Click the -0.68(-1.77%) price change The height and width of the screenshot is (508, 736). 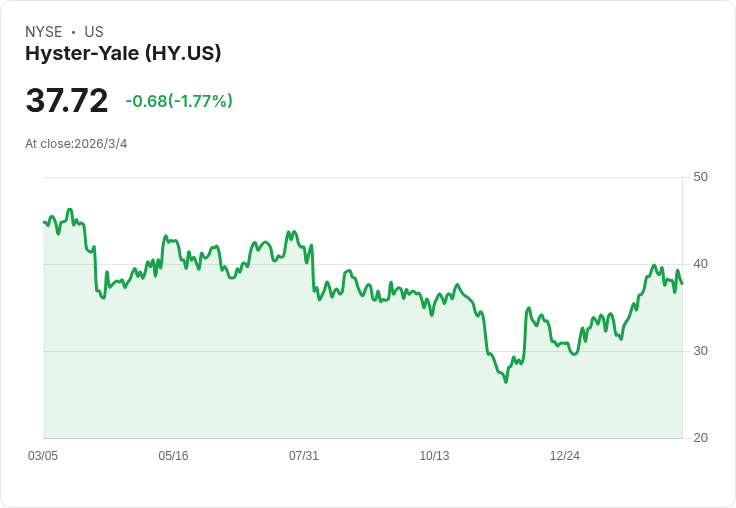click(x=179, y=101)
